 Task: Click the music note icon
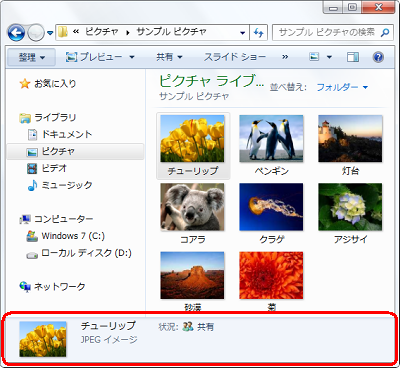click(x=32, y=185)
